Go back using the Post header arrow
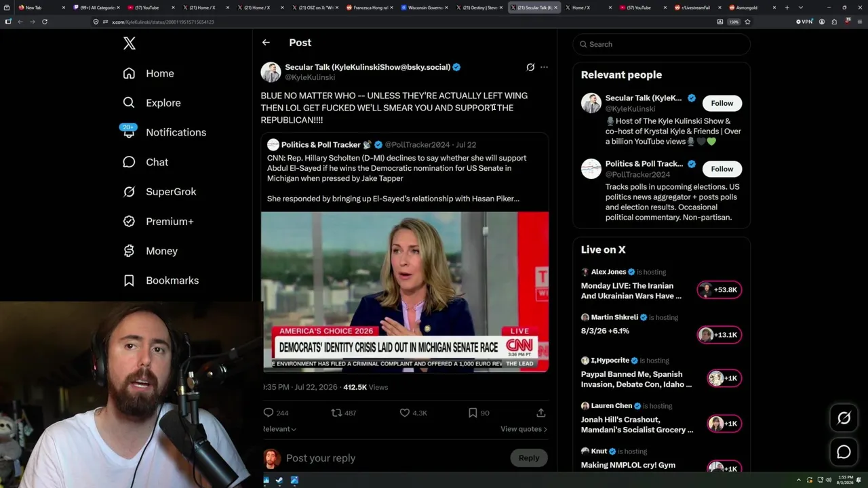The image size is (868, 488). coord(266,43)
